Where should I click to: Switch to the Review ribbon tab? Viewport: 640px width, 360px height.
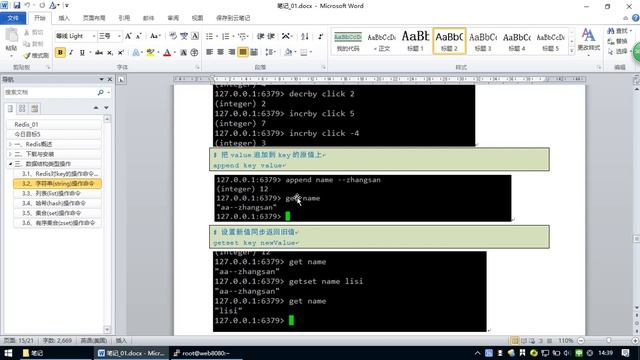173,18
